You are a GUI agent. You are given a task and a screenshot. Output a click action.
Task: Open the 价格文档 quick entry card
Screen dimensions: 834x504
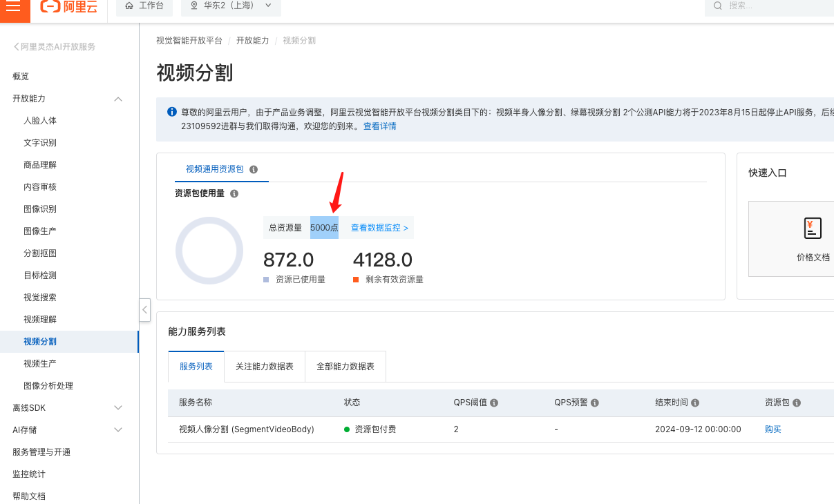792,239
